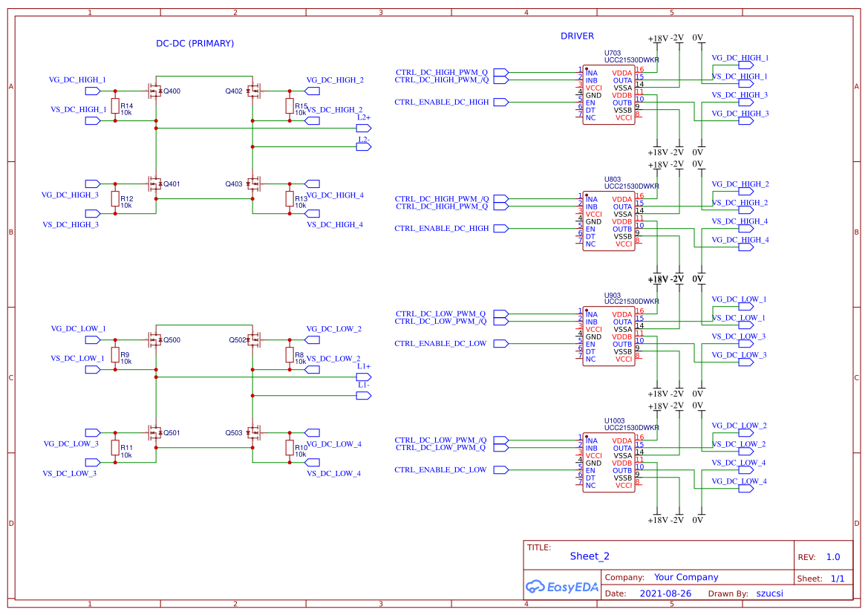Select the U903 driver IC

pos(608,336)
